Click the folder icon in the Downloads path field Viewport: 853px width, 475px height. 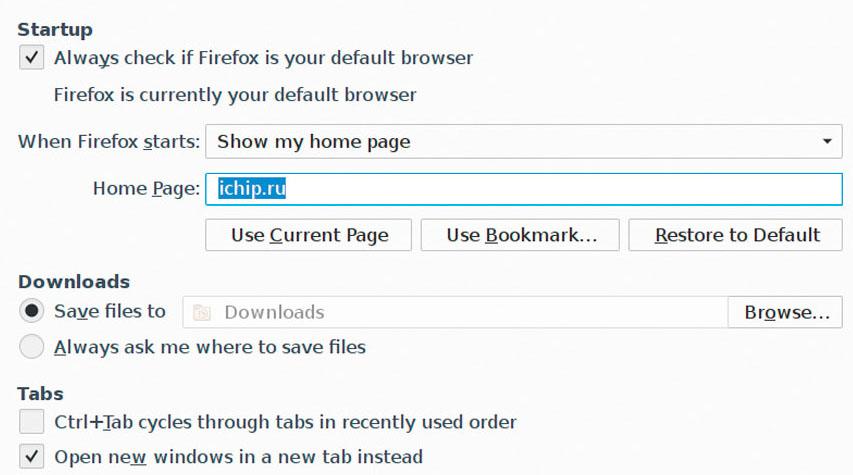coord(203,313)
